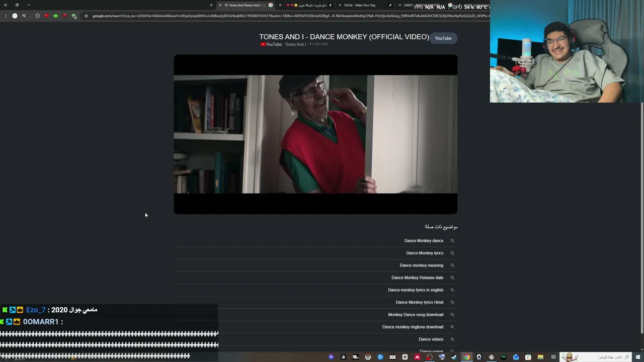This screenshot has width=644, height=362.
Task: Click the green extension icon in toolbar
Action: 55,16
